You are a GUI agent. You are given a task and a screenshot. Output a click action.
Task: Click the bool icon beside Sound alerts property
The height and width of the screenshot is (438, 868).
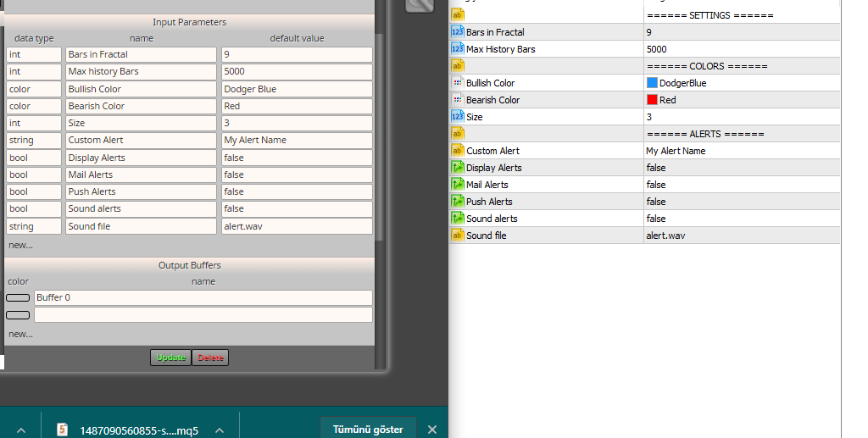tap(457, 219)
